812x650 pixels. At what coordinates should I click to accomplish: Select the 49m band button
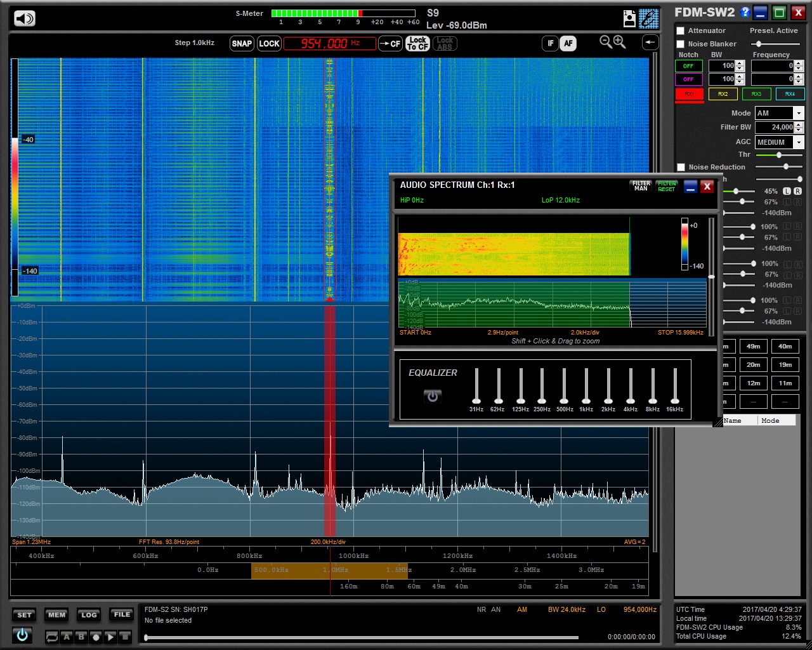click(x=753, y=347)
